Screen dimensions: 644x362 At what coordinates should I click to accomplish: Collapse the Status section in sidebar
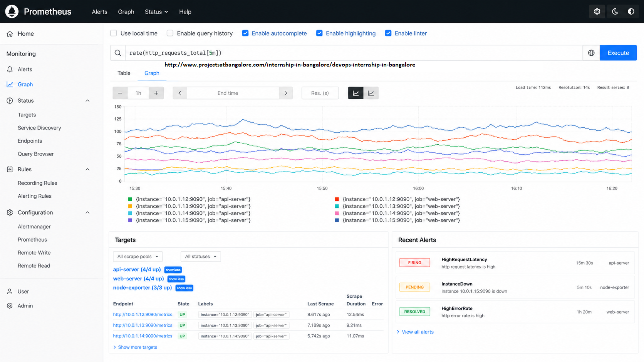coord(87,101)
